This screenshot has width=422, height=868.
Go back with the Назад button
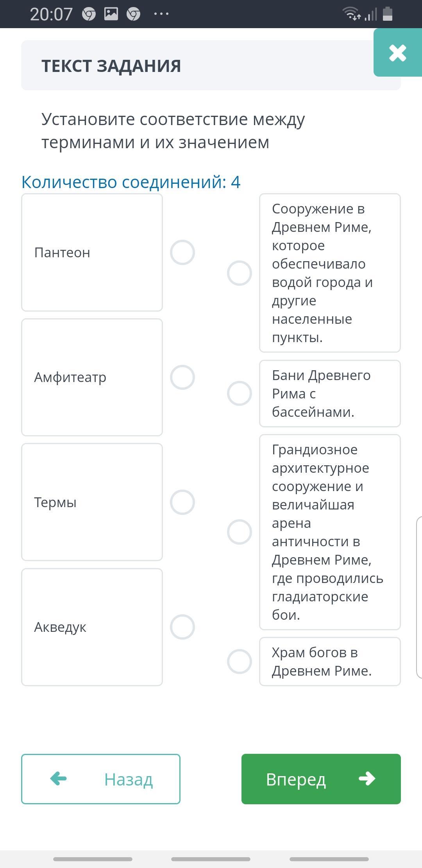click(101, 779)
